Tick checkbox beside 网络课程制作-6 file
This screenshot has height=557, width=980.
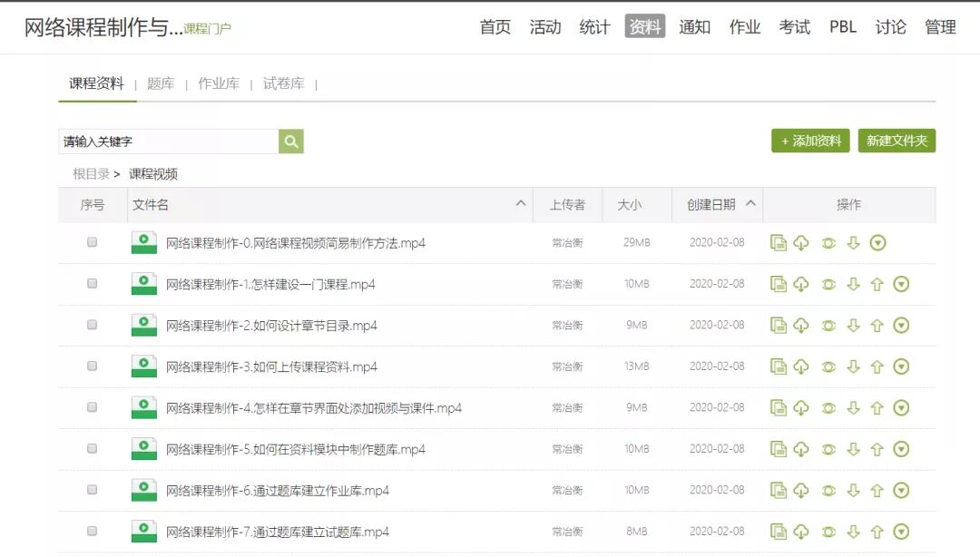(x=92, y=490)
